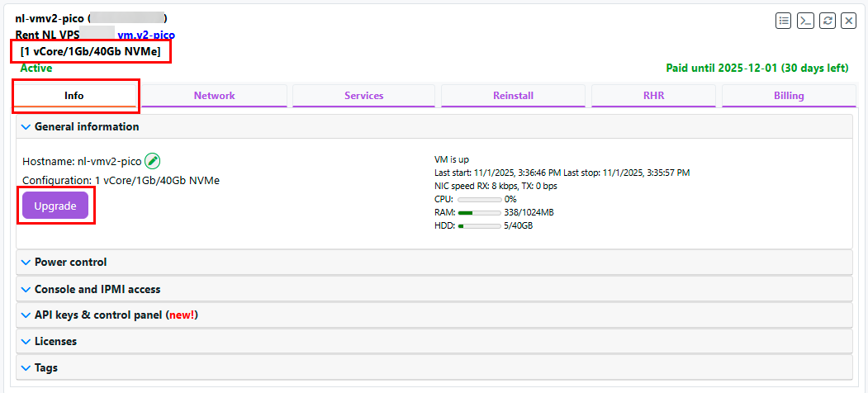Expand API keys & control panel section
868x393 pixels.
[x=116, y=315]
